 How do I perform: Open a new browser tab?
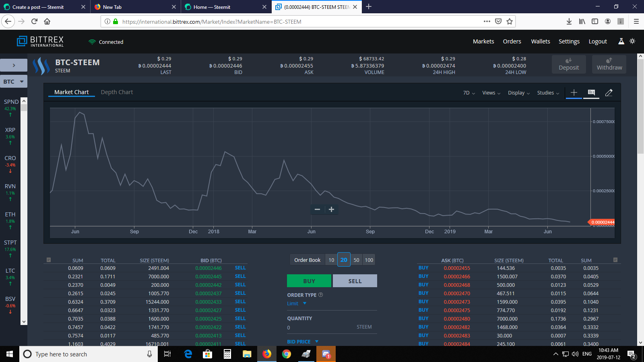[369, 6]
